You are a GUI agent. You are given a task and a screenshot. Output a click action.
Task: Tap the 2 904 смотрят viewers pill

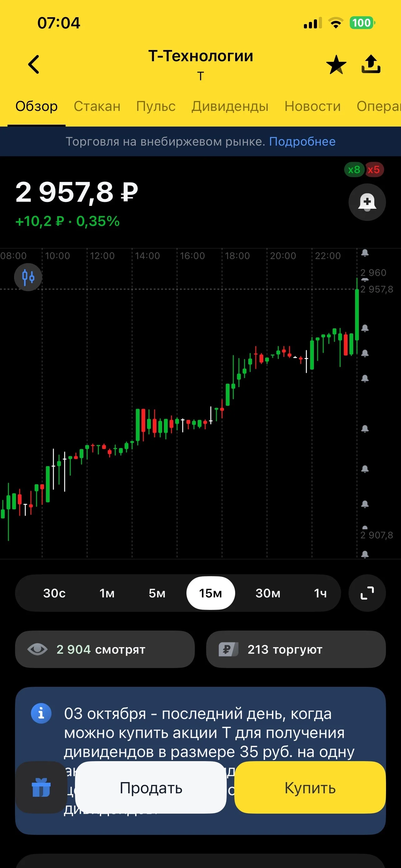105,649
